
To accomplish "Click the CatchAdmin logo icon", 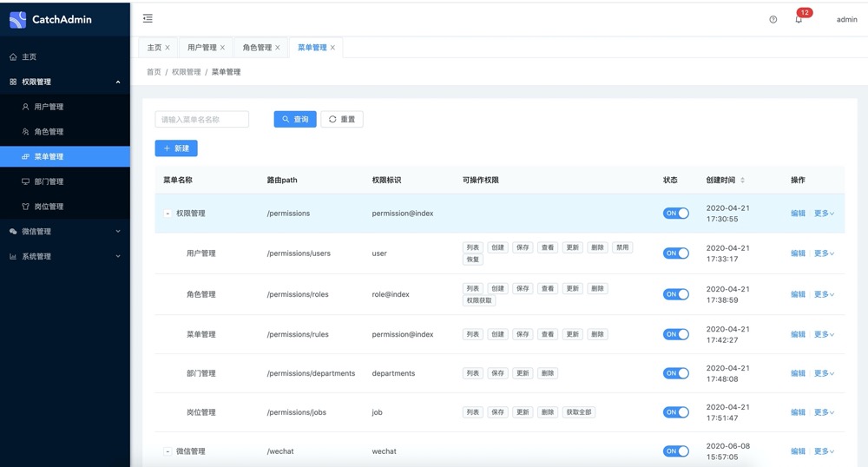I will point(17,19).
